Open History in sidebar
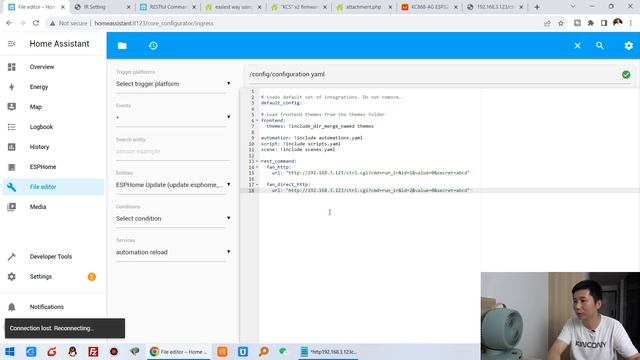Image resolution: width=640 pixels, height=360 pixels. click(39, 147)
